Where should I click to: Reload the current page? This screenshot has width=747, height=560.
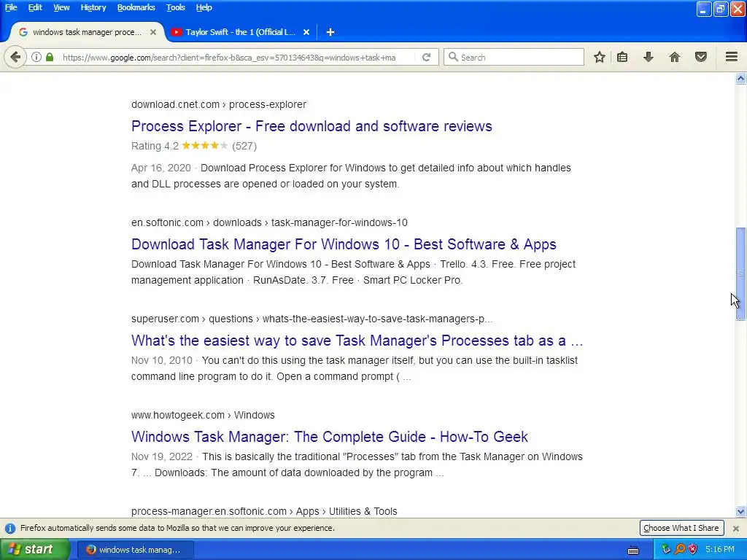426,57
